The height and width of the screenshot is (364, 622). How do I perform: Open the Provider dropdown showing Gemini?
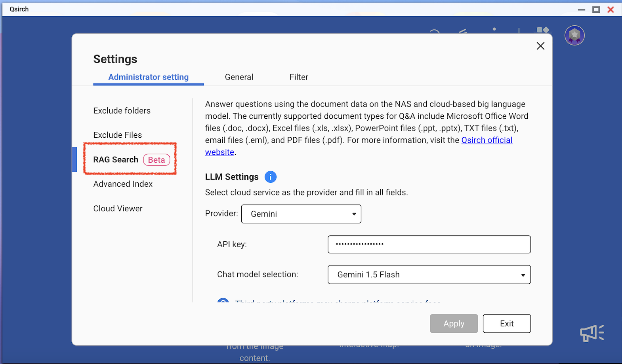301,214
